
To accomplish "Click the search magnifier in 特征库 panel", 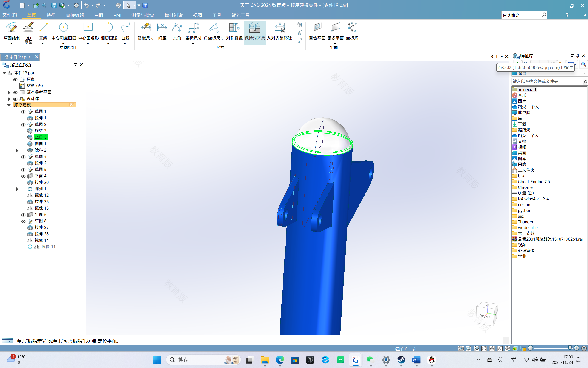I will pos(583,64).
